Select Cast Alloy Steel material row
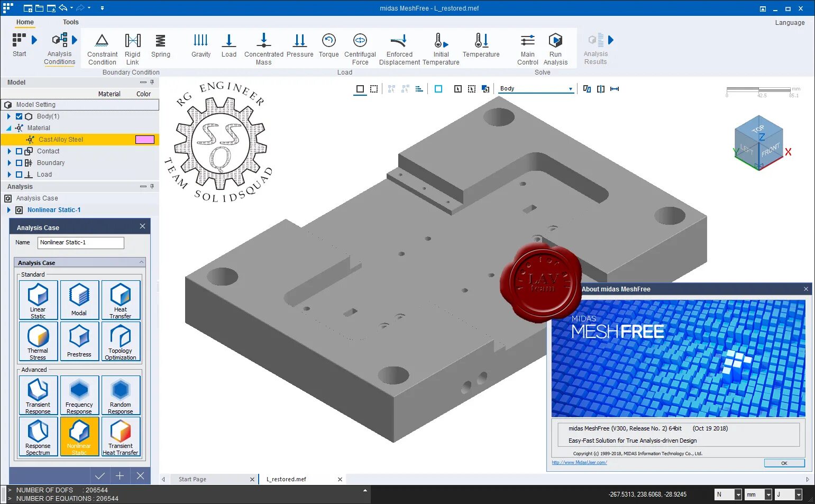The width and height of the screenshot is (815, 504). click(80, 140)
